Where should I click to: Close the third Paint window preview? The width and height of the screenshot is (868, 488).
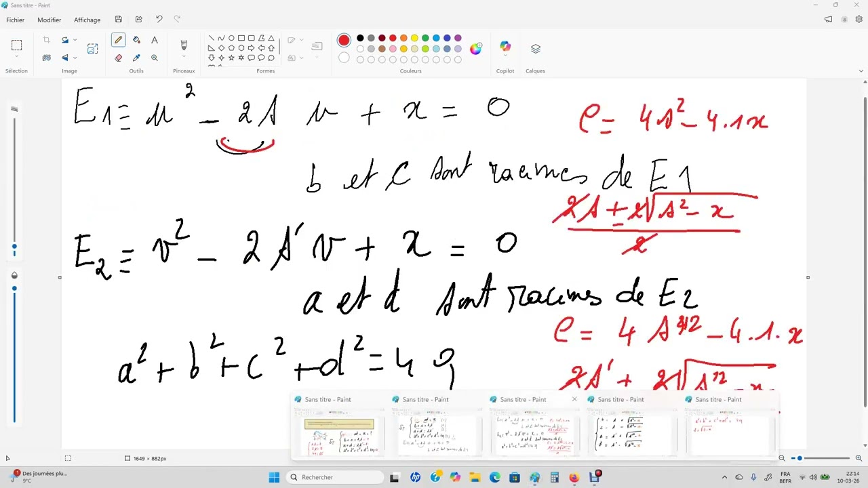point(574,399)
